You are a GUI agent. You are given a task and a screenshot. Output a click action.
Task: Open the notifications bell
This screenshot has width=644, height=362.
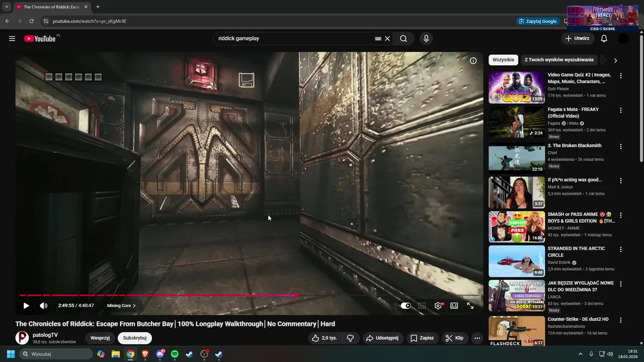[604, 39]
